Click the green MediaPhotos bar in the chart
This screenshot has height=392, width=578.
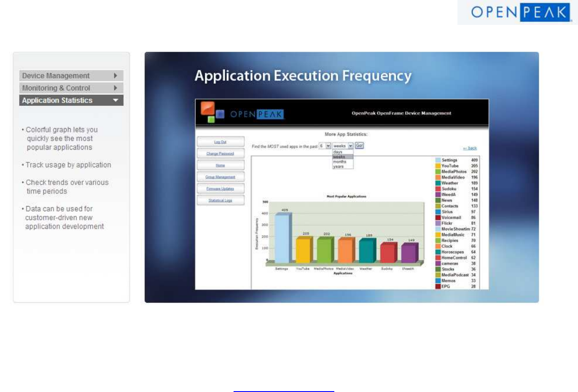pyautogui.click(x=325, y=250)
